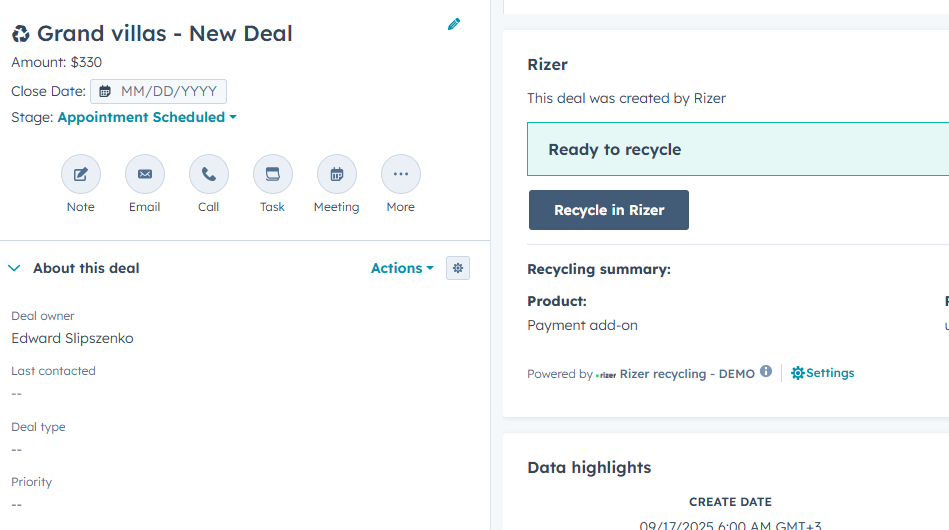
Task: Click the info icon beside Rizer recycling DEMO
Action: coord(766,372)
